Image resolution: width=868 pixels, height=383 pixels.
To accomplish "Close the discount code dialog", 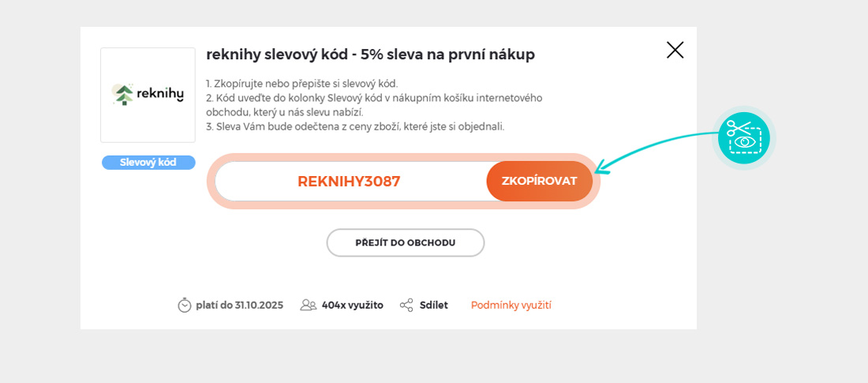I will (675, 51).
